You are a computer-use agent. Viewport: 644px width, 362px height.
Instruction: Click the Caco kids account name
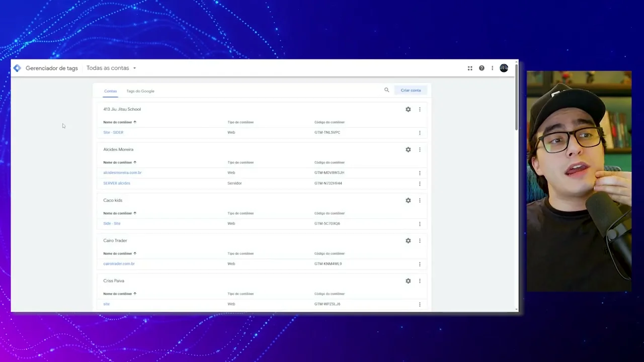[113, 200]
